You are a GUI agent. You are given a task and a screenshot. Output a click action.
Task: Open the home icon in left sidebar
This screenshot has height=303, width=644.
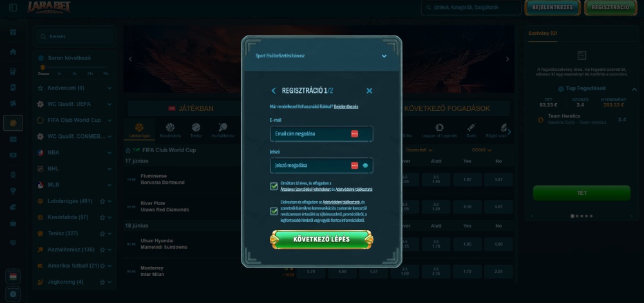13,52
